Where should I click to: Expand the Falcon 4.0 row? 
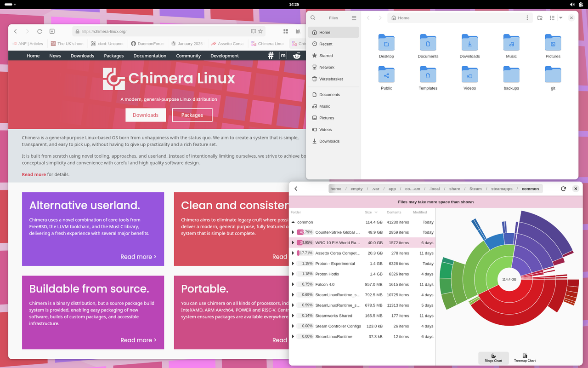tap(293, 284)
